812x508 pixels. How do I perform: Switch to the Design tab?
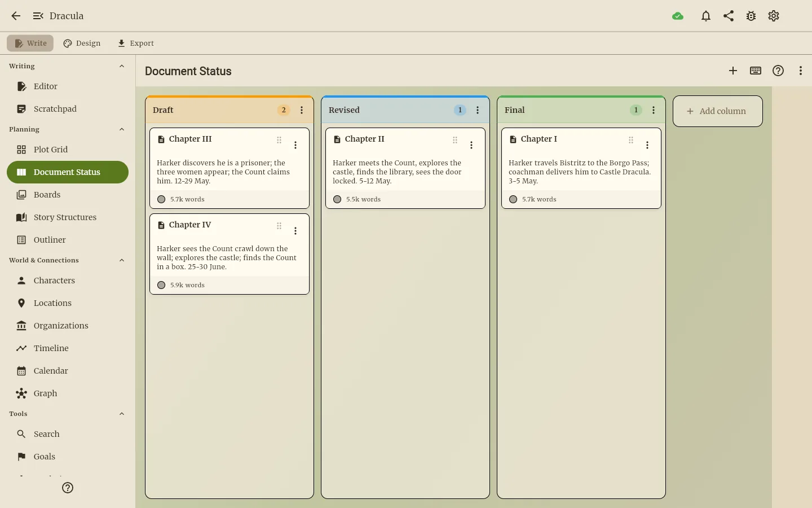tap(82, 43)
